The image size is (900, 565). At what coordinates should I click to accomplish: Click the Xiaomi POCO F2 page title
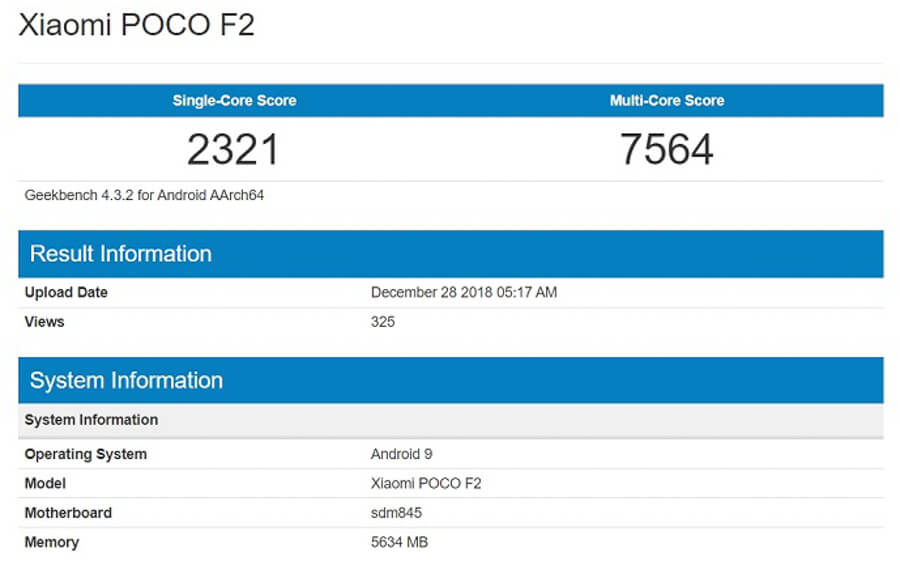[x=137, y=25]
